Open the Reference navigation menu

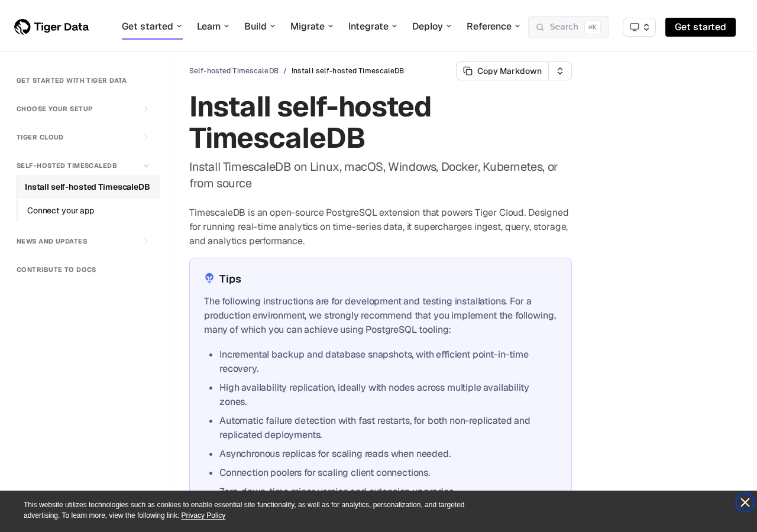pyautogui.click(x=493, y=27)
